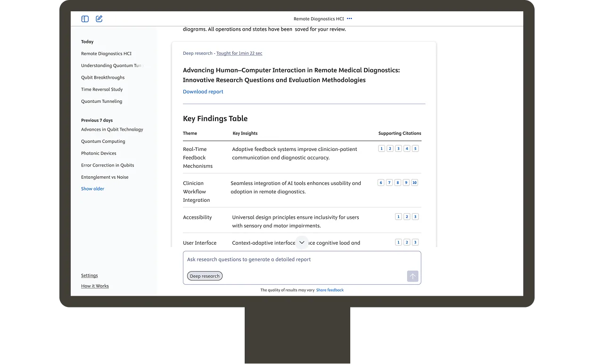
Task: Open citation 5 for Real-Time Feedback Mechanisms
Action: (x=415, y=148)
